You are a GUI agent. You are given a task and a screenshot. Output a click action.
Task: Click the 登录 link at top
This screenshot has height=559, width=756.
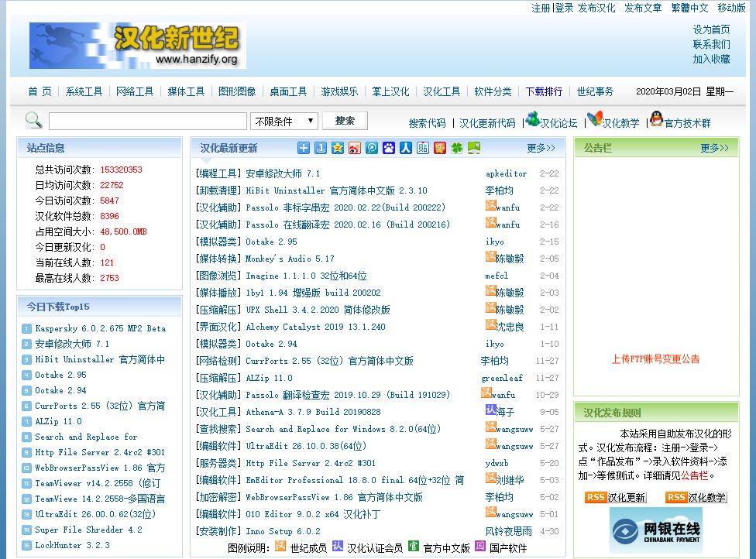[x=564, y=9]
